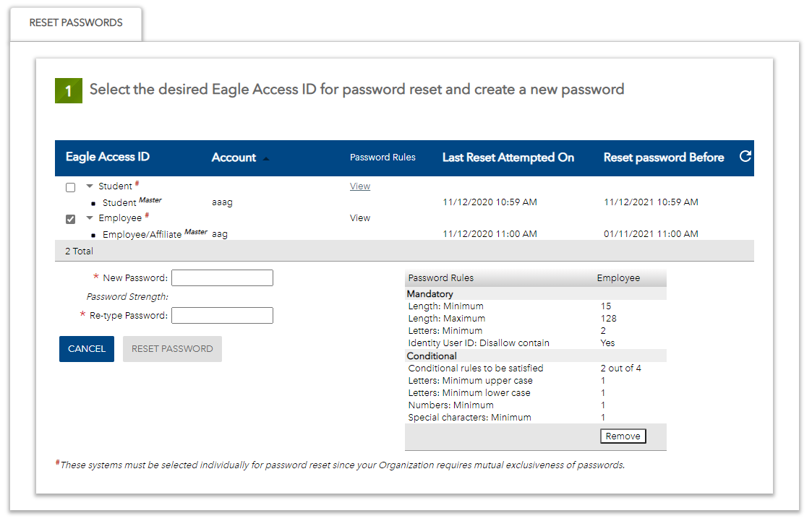The image size is (812, 521).
Task: Open the View link for Student password rules
Action: tap(359, 186)
